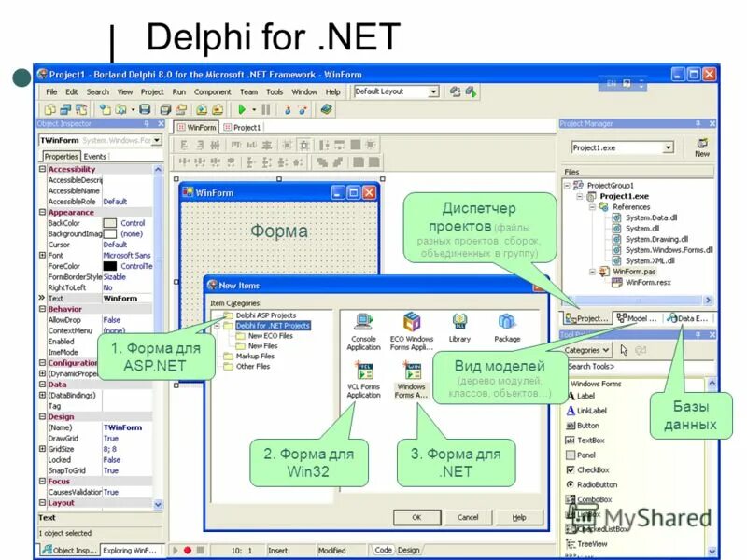Pick the ComboBox component in Tool Palette
Image resolution: width=747 pixels, height=560 pixels.
pos(588,499)
